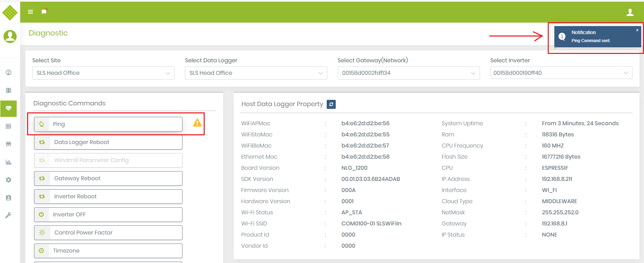Open the heartbeat diagnostic icon in the sidebar
The image size is (644, 263).
(9, 109)
